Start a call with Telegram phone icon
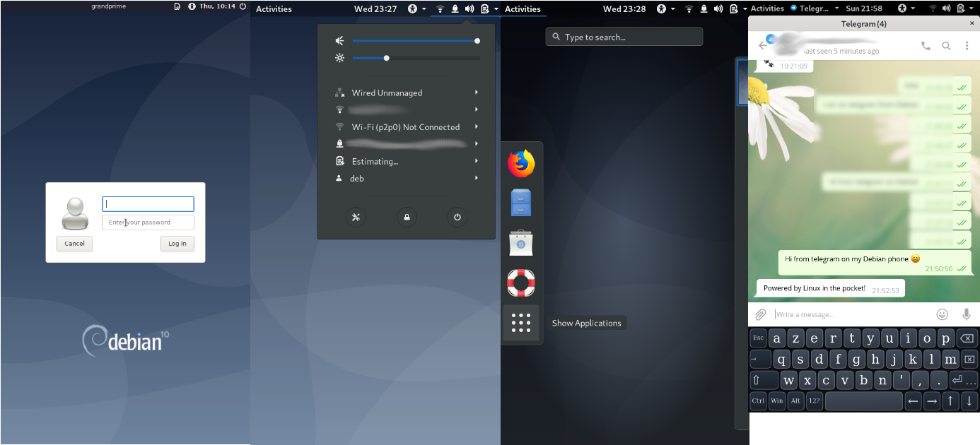 (x=926, y=46)
